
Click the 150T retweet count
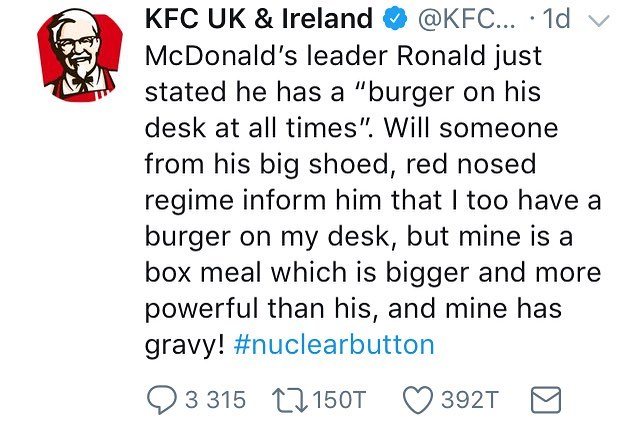340,399
